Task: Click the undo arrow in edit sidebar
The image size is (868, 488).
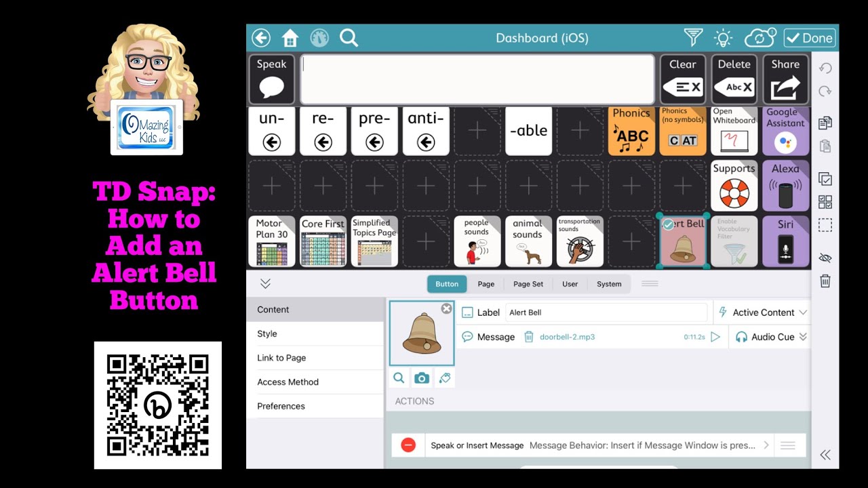Action: coord(825,68)
